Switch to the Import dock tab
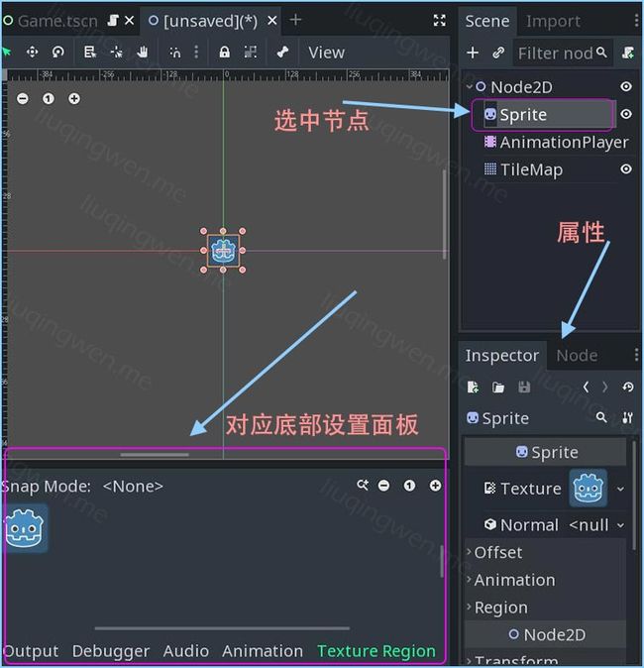This screenshot has height=668, width=644. click(x=553, y=21)
